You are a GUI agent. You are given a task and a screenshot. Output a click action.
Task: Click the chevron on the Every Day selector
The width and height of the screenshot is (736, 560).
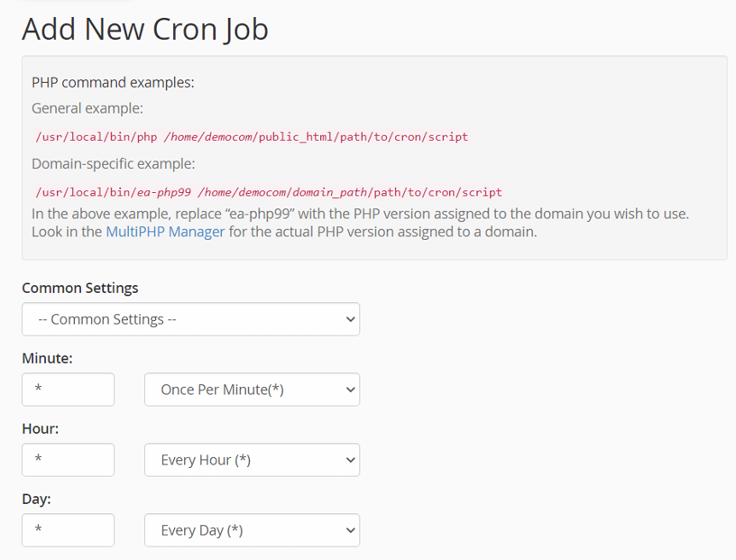click(349, 530)
